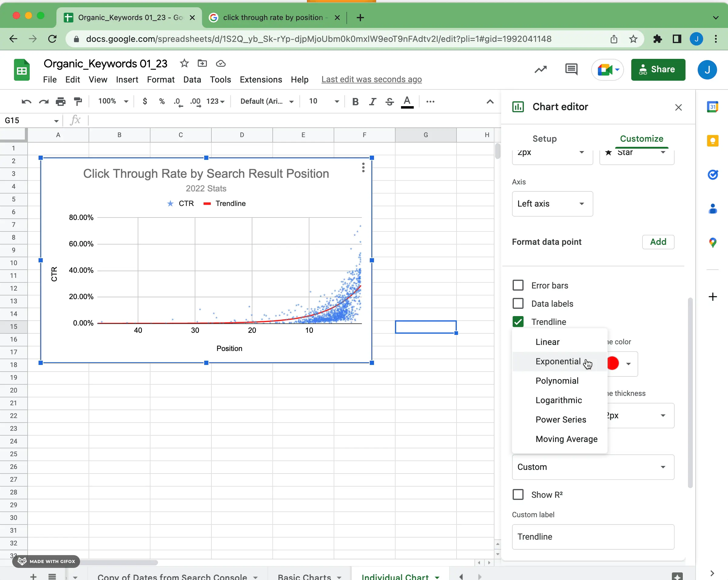The image size is (728, 580).
Task: Click the chart options kebab menu icon
Action: click(x=363, y=167)
